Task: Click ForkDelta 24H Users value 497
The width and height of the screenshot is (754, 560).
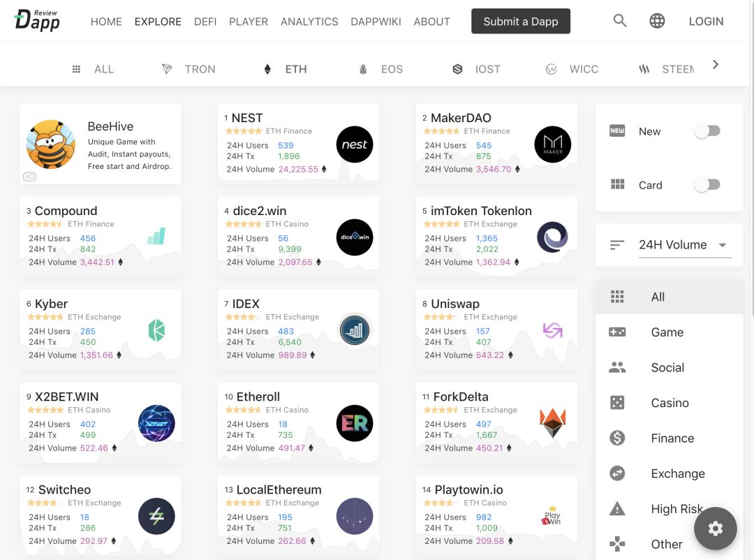Action: tap(484, 425)
